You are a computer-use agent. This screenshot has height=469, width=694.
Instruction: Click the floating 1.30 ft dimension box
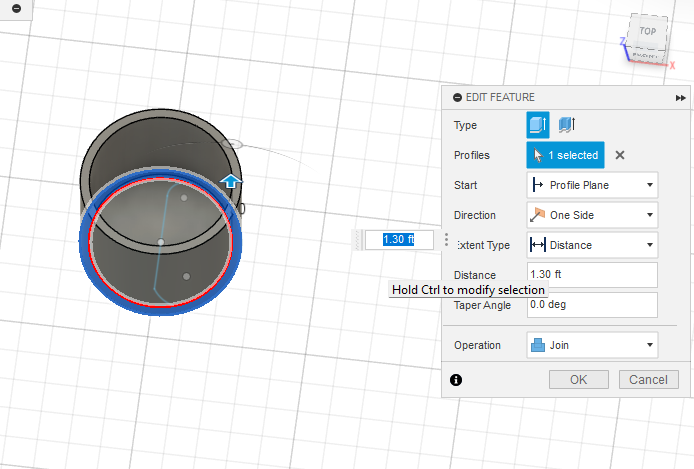coord(399,240)
